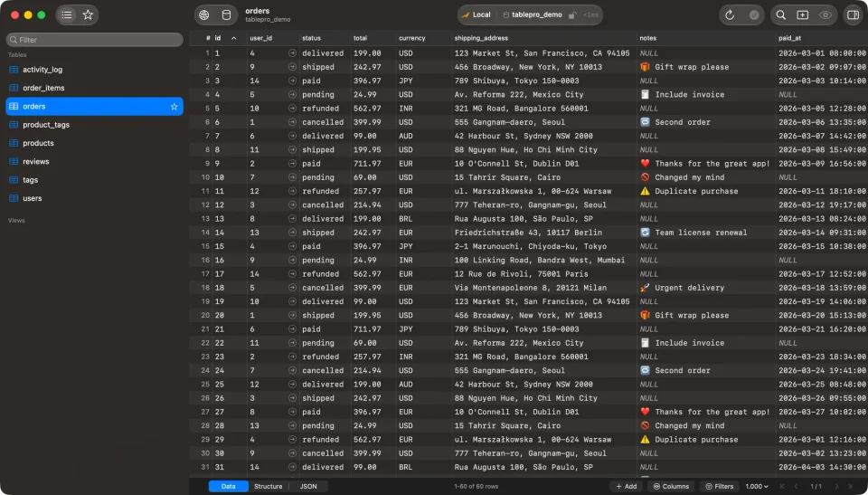868x495 pixels.
Task: Follow foreign key arrow in row 20
Action: [x=292, y=316]
